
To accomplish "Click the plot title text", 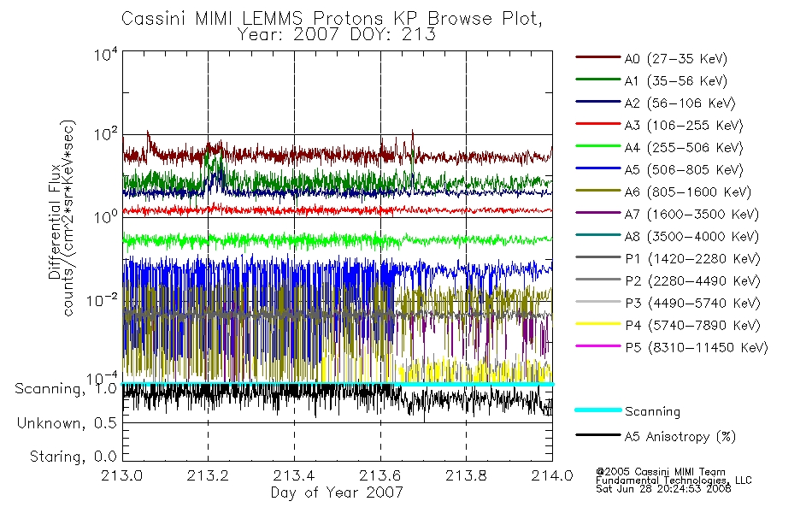I will tap(332, 27).
